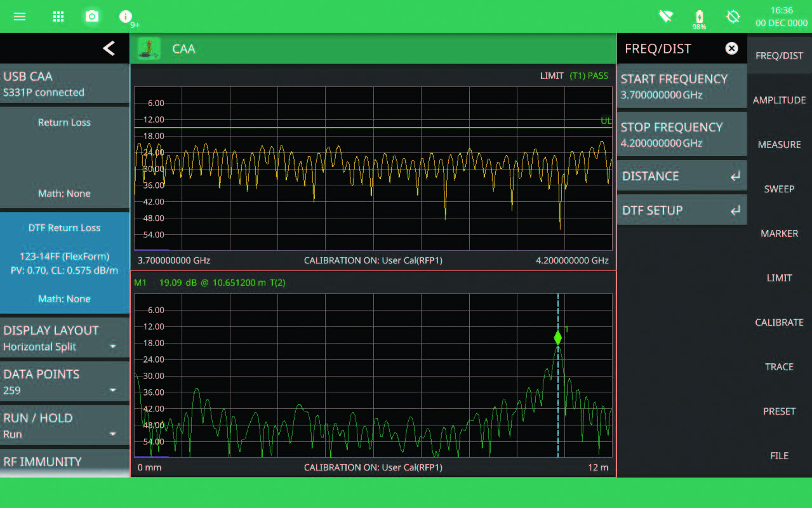Edit the Stop Frequency value
Viewport: 812px width, 508px height.
click(681, 135)
